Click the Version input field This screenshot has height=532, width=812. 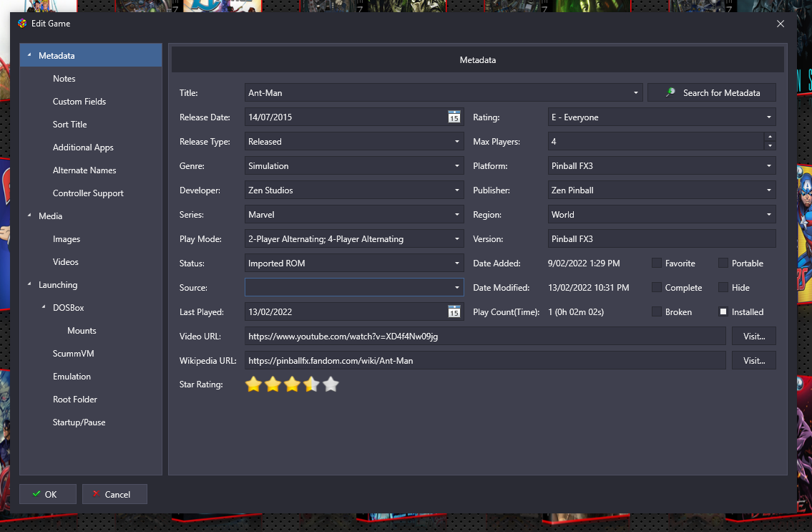tap(662, 239)
